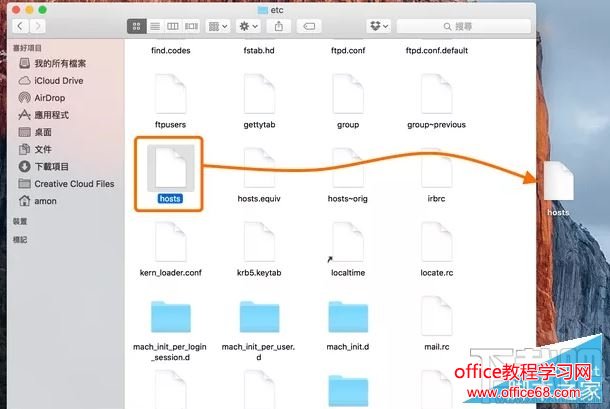Image resolution: width=610 pixels, height=409 pixels.
Task: Select the kern_loader.conf file icon
Action: [x=170, y=242]
